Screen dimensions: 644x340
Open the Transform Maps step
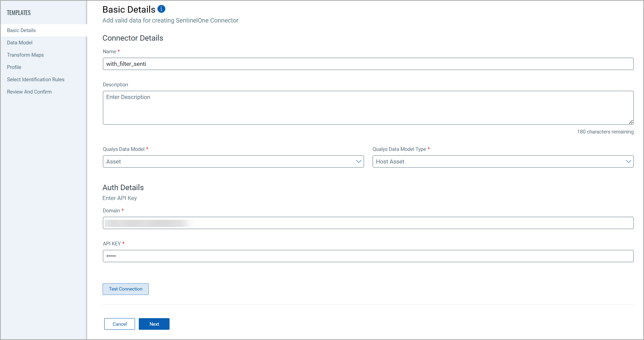tap(25, 55)
